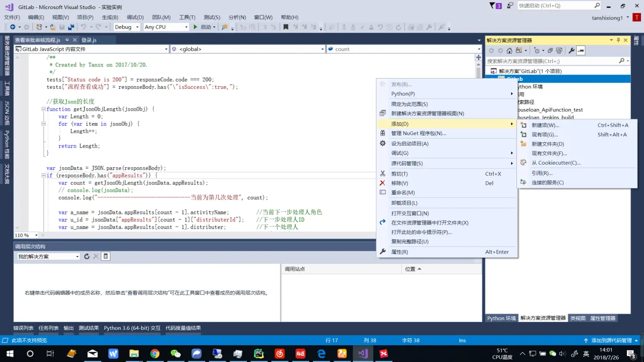Choose 在文件资源管理器中打开文件夹(X)

(447, 223)
